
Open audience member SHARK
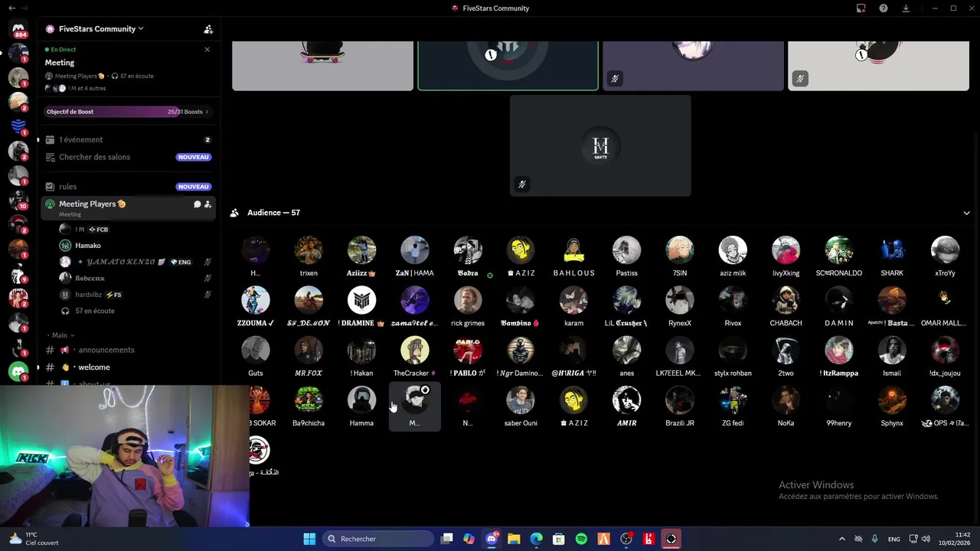[x=892, y=256]
